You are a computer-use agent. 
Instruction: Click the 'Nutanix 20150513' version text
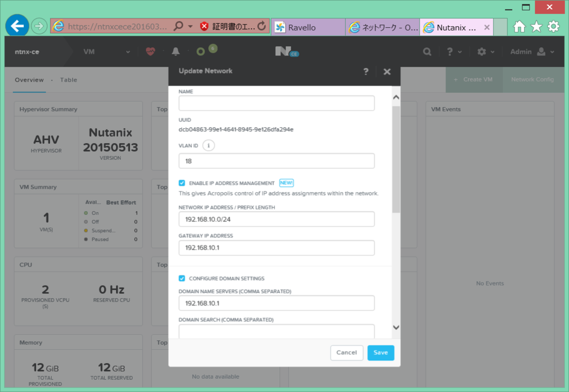point(111,140)
